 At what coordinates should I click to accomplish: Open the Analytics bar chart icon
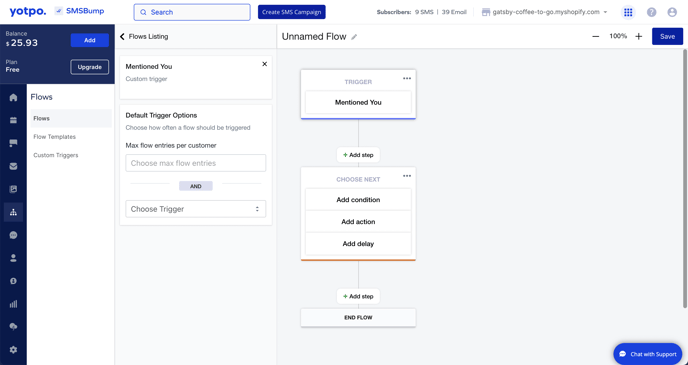pyautogui.click(x=13, y=304)
